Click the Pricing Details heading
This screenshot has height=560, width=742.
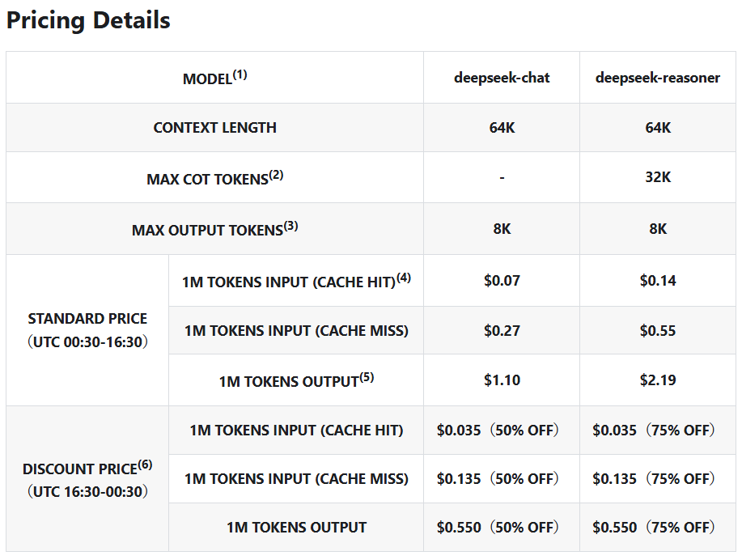pyautogui.click(x=88, y=20)
